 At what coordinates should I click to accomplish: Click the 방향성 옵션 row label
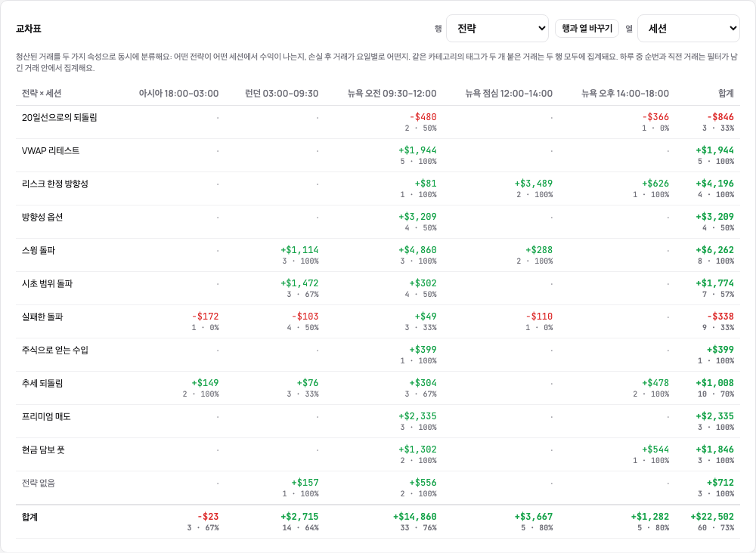[x=42, y=218]
